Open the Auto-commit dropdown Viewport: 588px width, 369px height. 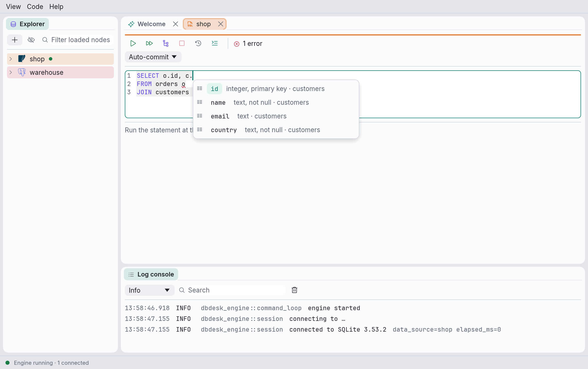click(x=153, y=57)
